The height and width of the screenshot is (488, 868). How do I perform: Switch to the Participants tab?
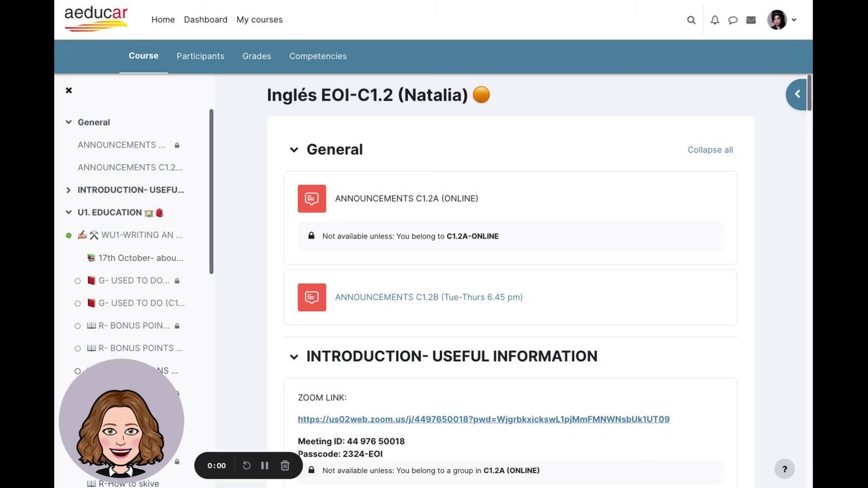pos(200,56)
